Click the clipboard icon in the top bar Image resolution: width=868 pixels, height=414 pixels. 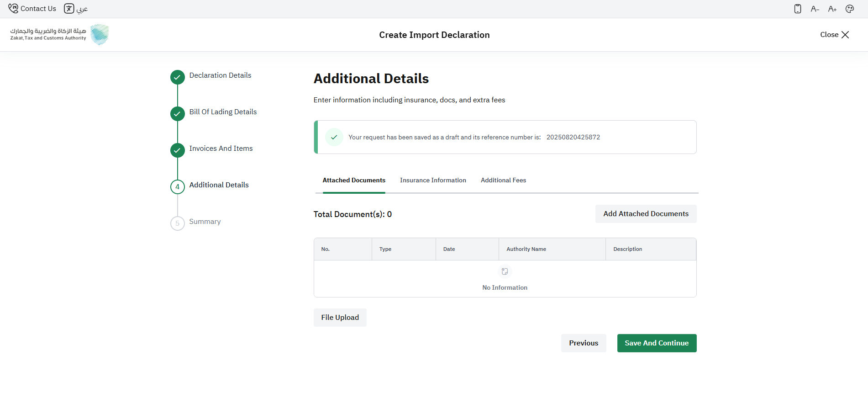click(x=798, y=9)
